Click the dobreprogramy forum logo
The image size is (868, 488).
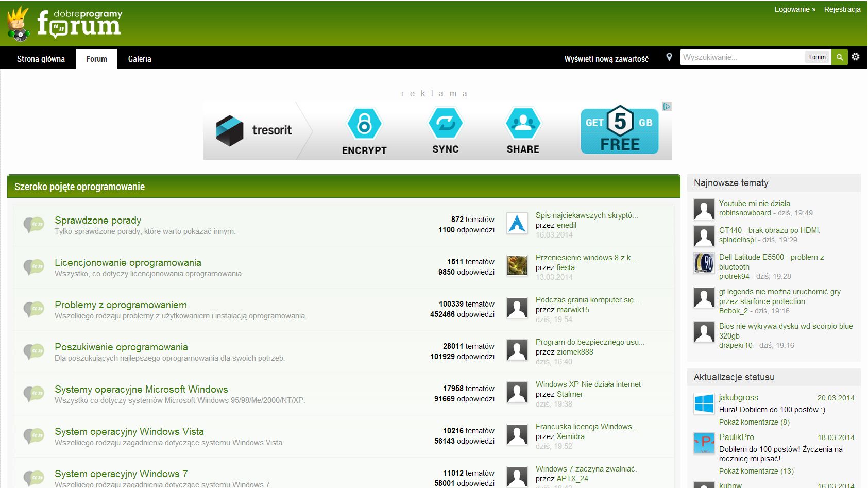(x=65, y=24)
